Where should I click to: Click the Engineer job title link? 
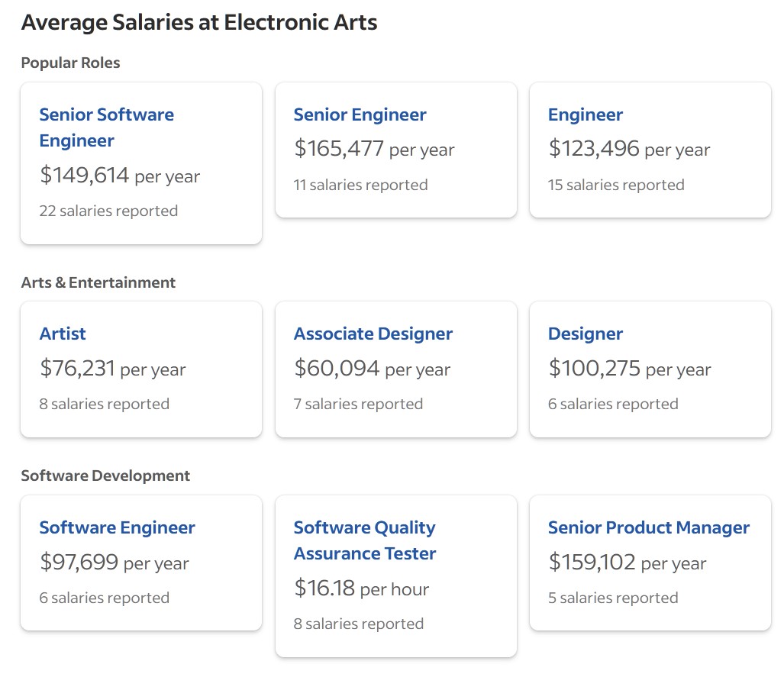point(586,114)
